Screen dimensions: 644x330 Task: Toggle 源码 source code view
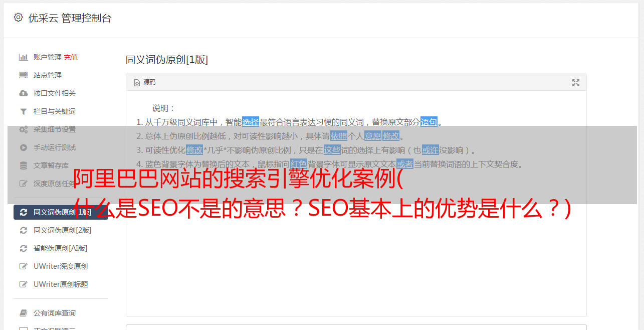(145, 82)
